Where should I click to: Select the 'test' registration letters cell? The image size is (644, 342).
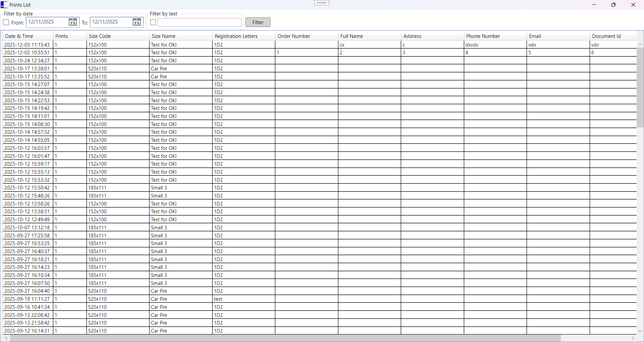[x=218, y=299]
